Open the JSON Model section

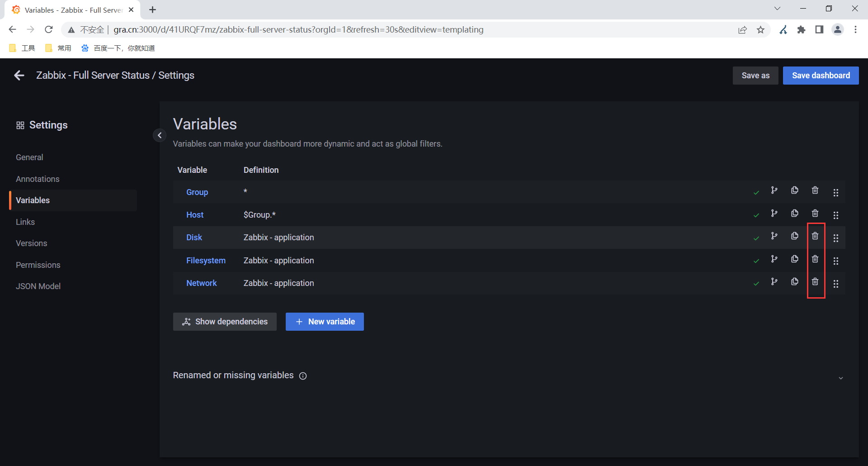[38, 286]
